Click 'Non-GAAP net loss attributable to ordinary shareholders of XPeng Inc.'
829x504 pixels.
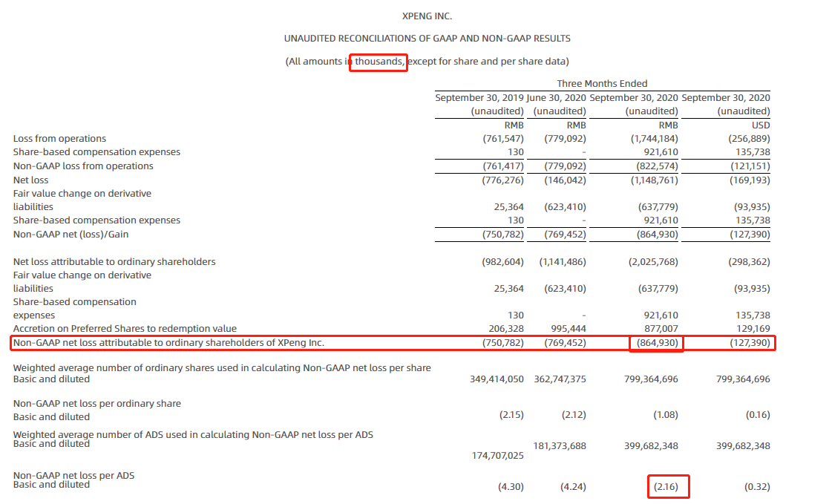click(168, 343)
